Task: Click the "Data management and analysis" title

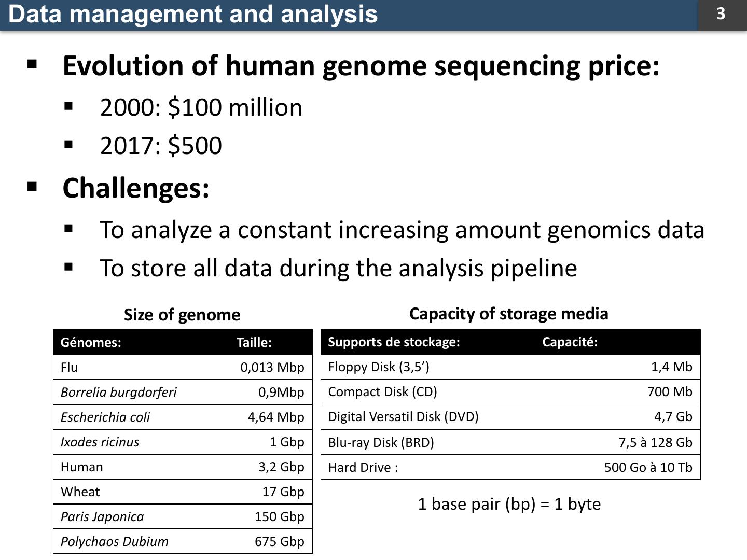Action: [x=193, y=14]
